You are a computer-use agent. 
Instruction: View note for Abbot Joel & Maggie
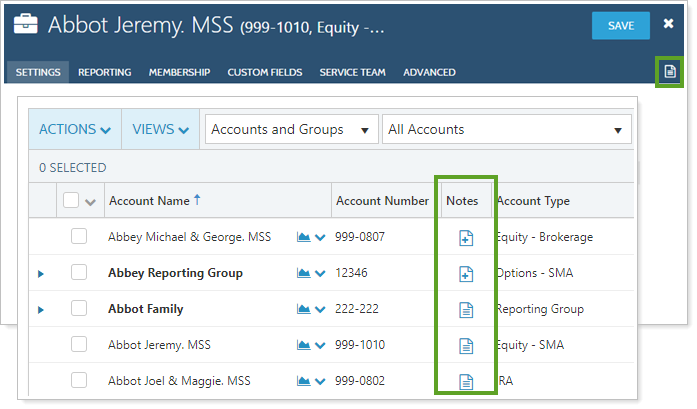pyautogui.click(x=465, y=381)
